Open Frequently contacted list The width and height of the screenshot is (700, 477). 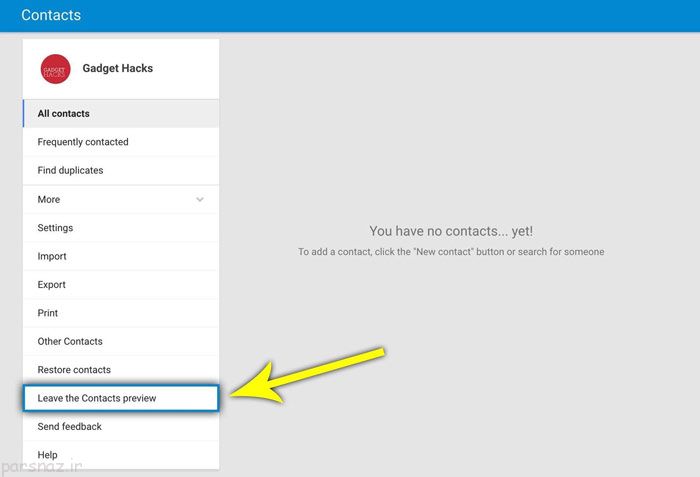tap(121, 142)
